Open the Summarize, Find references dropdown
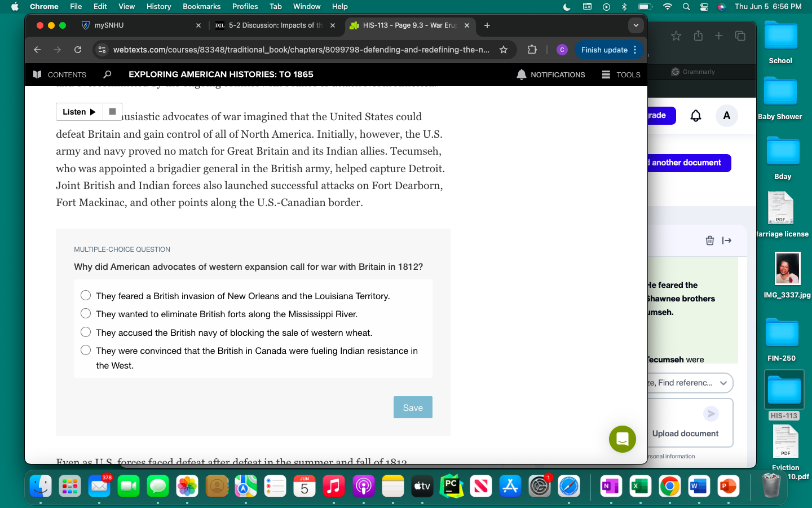The height and width of the screenshot is (508, 812). point(723,383)
